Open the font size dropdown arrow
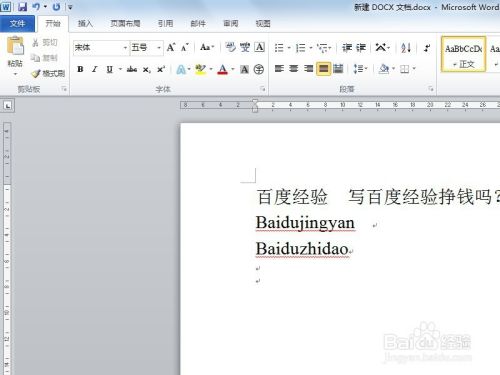500x375 pixels. pyautogui.click(x=159, y=48)
